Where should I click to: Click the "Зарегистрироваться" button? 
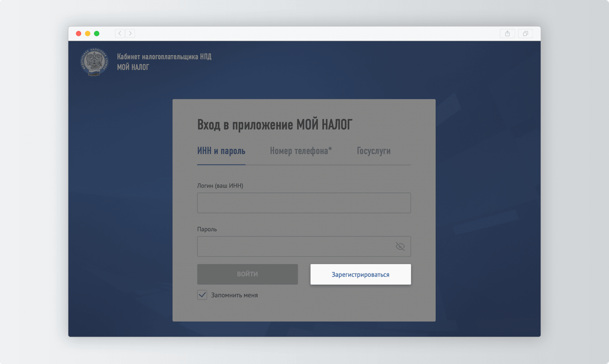[x=360, y=274]
